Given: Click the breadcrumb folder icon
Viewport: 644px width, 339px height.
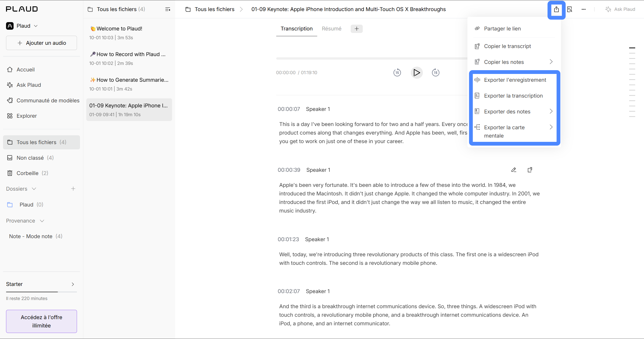Looking at the screenshot, I should 188,9.
